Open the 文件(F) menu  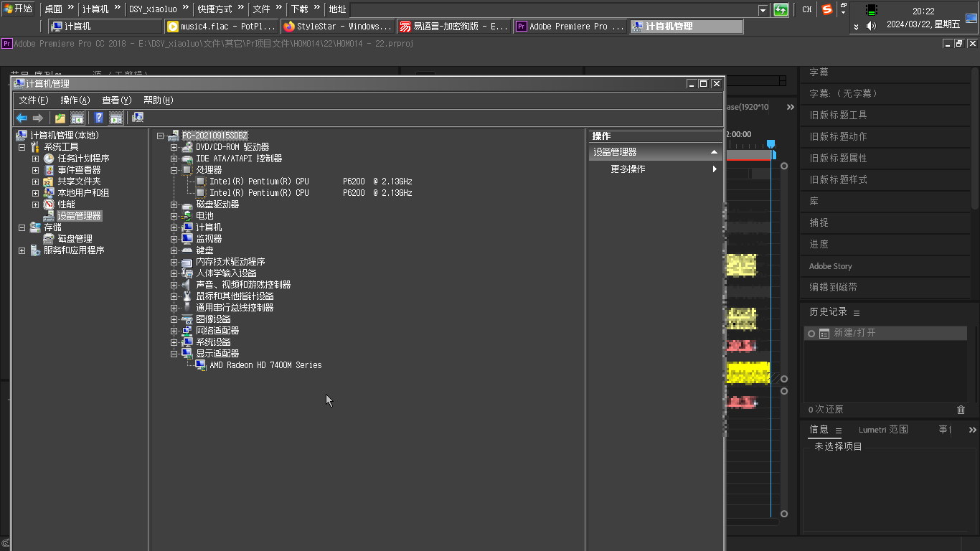34,100
